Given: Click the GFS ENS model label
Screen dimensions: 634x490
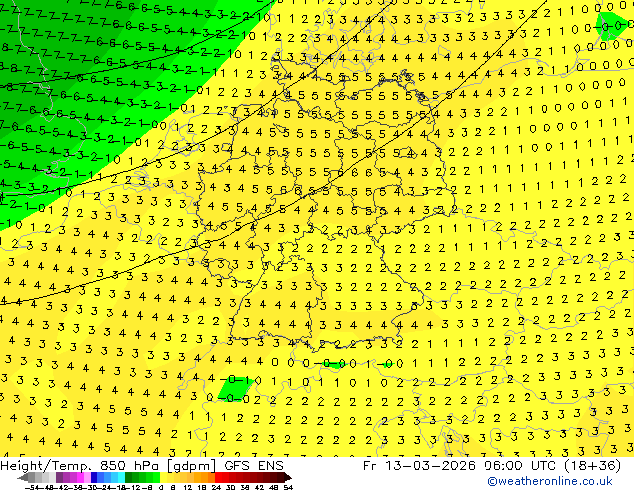Looking at the screenshot, I should tap(254, 466).
